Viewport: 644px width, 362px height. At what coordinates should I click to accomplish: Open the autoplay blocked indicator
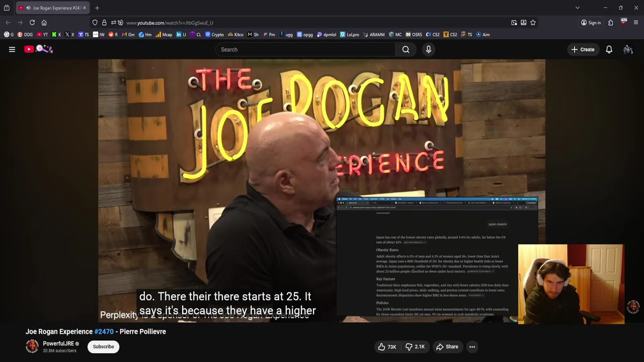pyautogui.click(x=120, y=23)
